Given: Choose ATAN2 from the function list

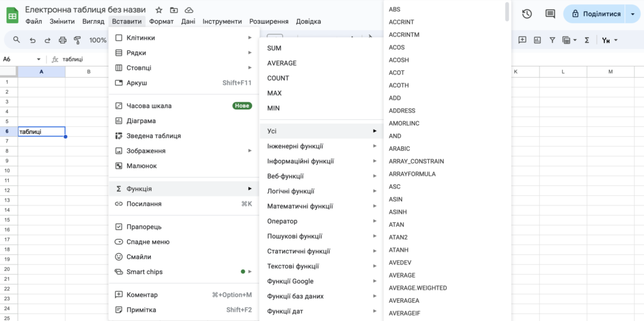Looking at the screenshot, I should [x=443, y=237].
